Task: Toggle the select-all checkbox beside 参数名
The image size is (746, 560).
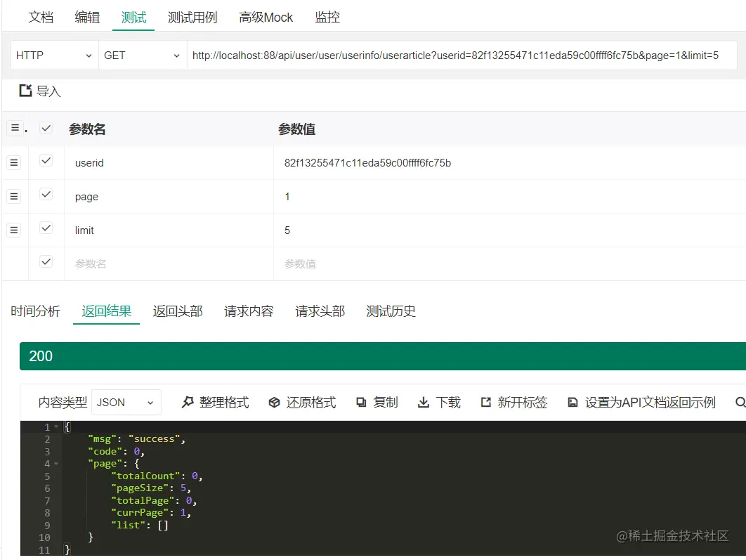Action: [x=46, y=128]
